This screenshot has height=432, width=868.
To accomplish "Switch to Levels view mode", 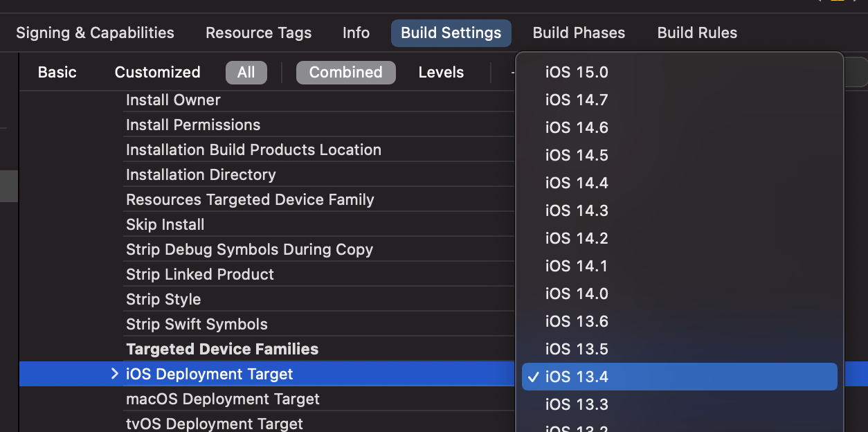I will pos(441,72).
